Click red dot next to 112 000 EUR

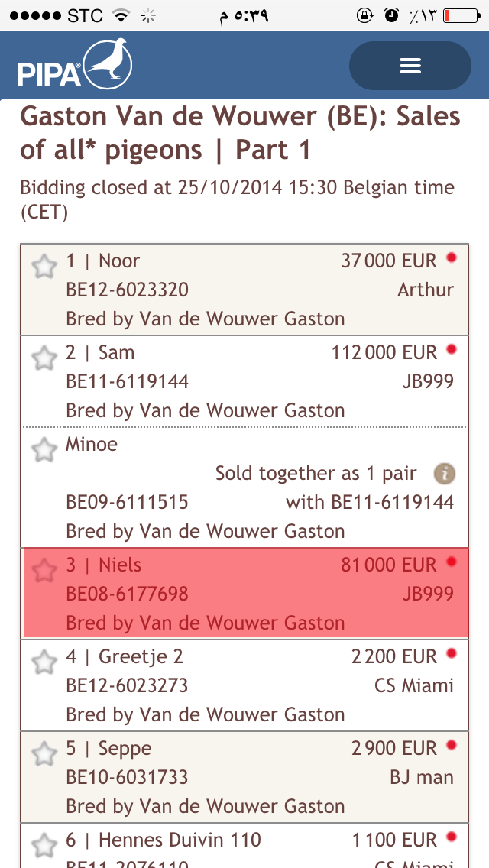(x=452, y=350)
